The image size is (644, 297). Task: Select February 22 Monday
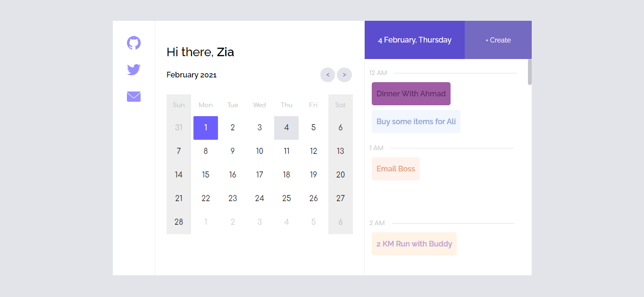tap(206, 198)
